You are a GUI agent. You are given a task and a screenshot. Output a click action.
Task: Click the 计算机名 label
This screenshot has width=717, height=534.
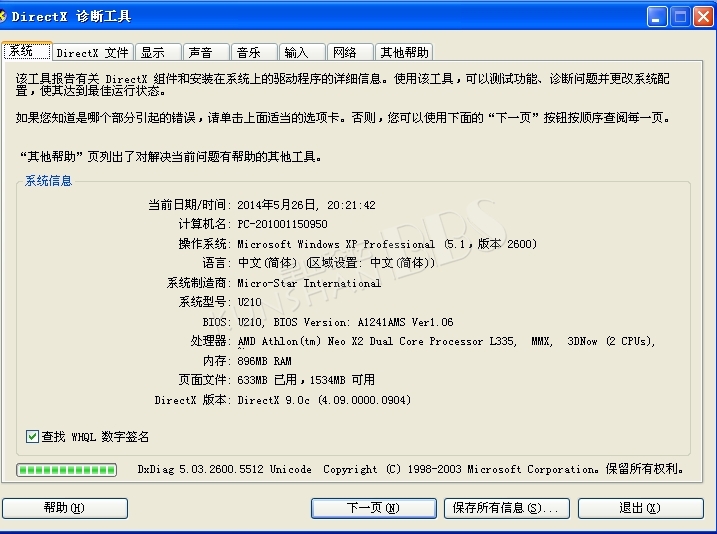[205, 224]
